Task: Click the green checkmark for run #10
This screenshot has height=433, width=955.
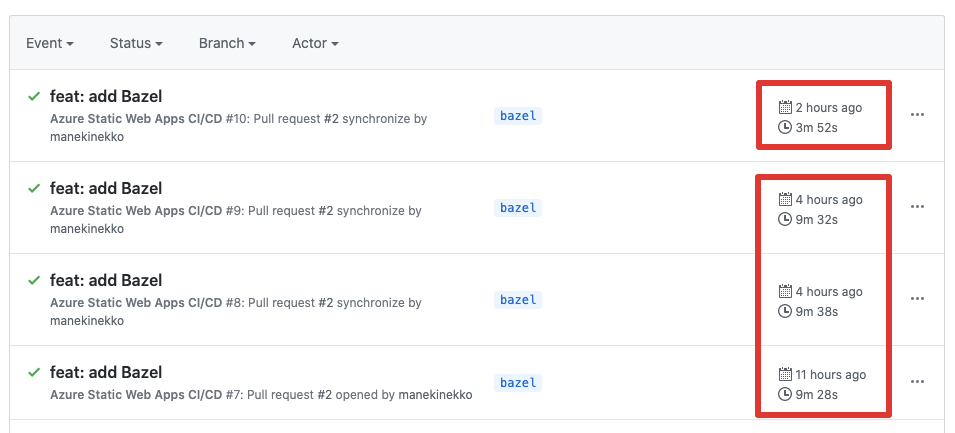Action: tap(34, 96)
